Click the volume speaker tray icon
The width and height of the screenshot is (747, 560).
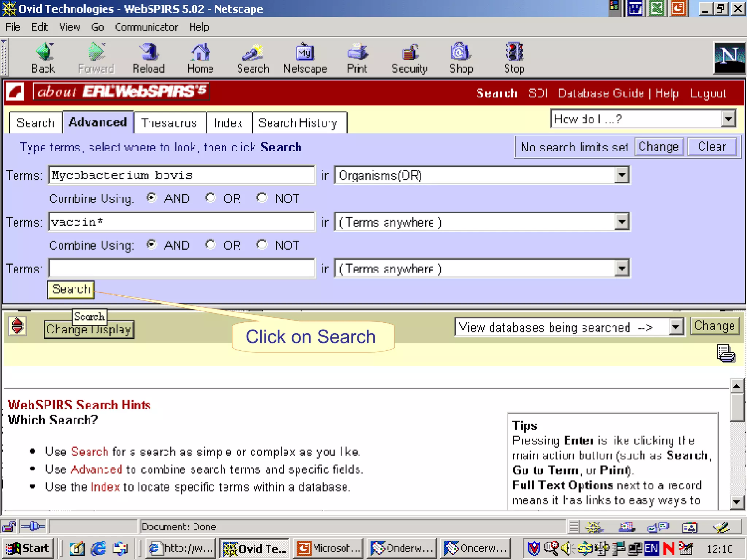(567, 548)
